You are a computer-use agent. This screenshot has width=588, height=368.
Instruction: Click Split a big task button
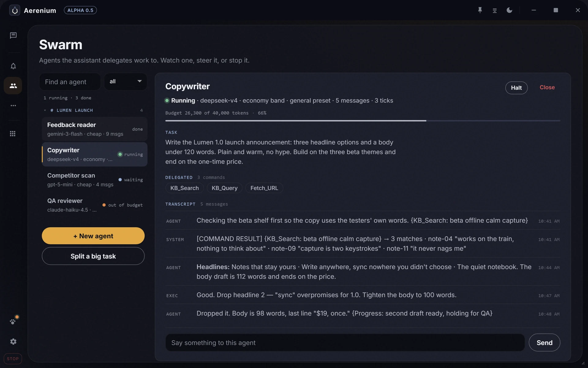point(93,256)
